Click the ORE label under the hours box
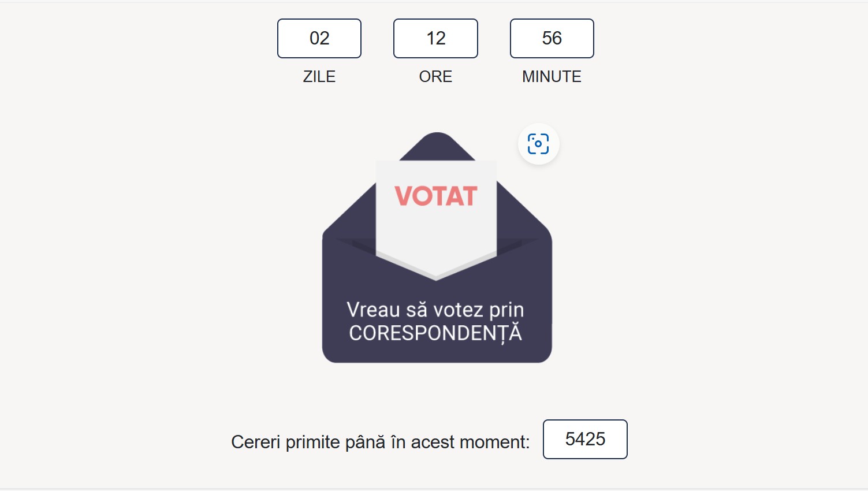Screen dimensions: 868x491 point(435,76)
